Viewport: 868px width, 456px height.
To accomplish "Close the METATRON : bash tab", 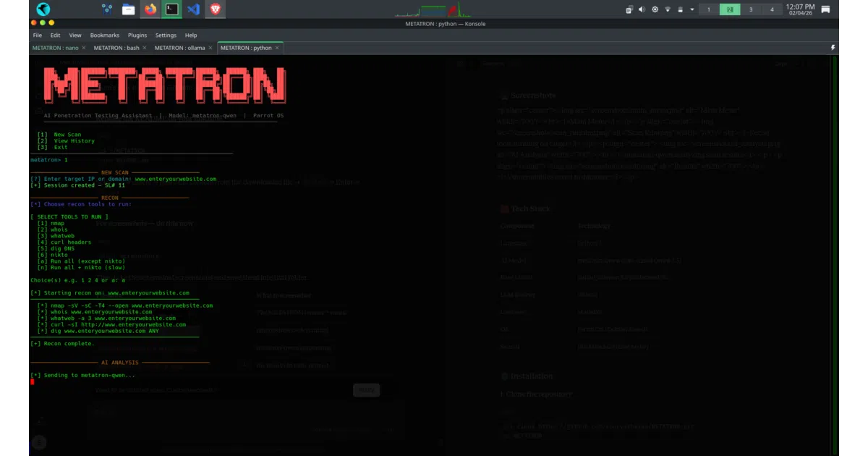I will pos(144,48).
